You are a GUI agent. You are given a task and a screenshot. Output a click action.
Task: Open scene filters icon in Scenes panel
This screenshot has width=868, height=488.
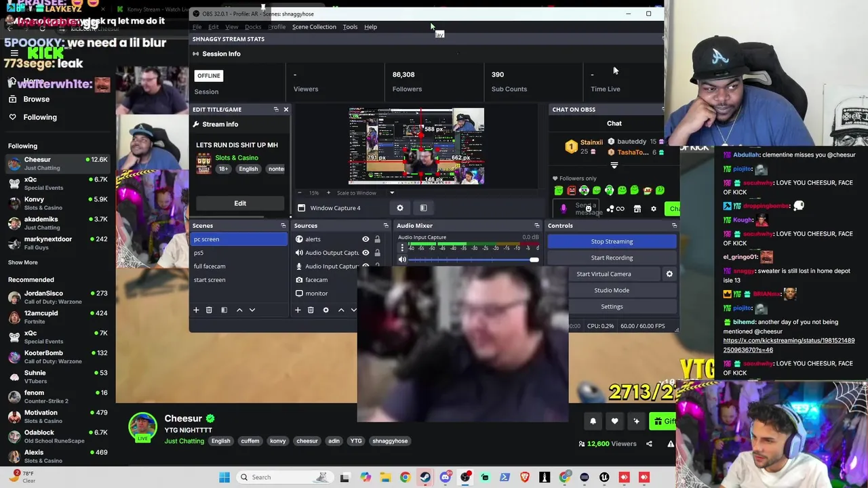click(224, 310)
